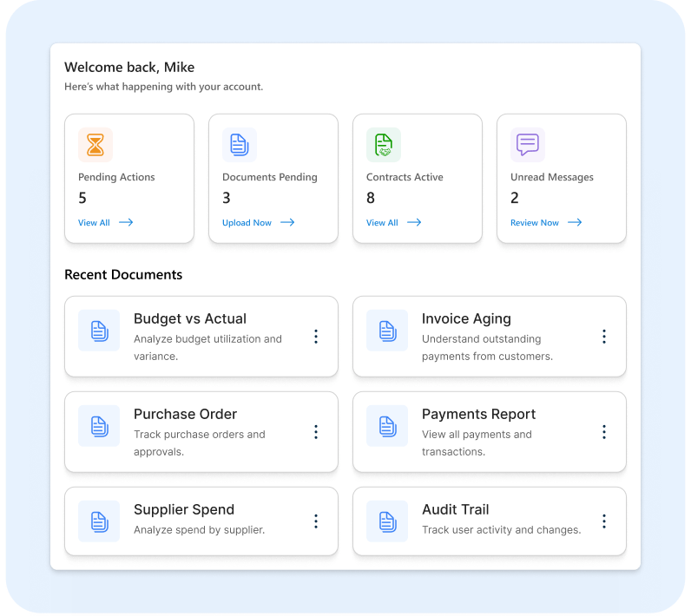Screen dimensions: 691x616
Task: Click 'Track user activity and changes.' description
Action: (502, 530)
